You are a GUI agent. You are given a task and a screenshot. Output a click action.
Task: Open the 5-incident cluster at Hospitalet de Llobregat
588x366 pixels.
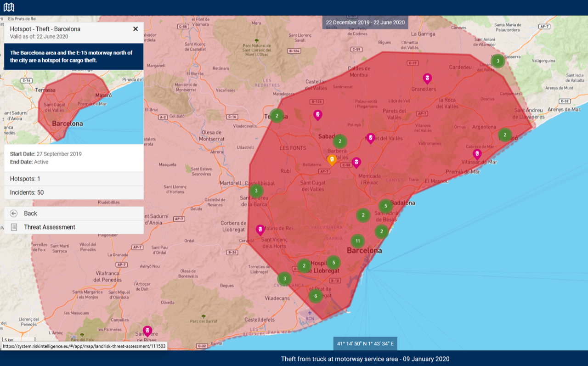tap(334, 263)
